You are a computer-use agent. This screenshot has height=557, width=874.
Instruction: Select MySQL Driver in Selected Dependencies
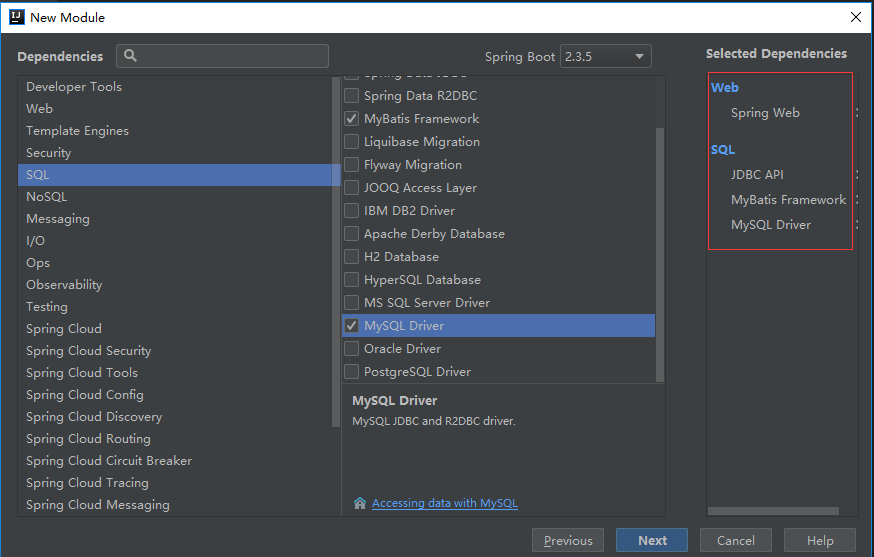771,225
